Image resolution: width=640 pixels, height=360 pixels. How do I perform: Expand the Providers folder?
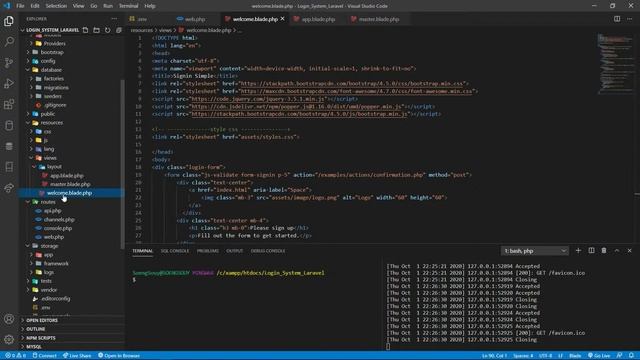click(x=54, y=43)
